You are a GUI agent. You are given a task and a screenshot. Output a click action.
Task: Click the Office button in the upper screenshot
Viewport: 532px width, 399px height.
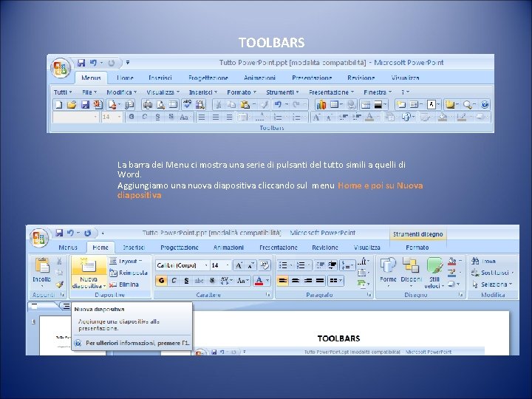(x=61, y=68)
